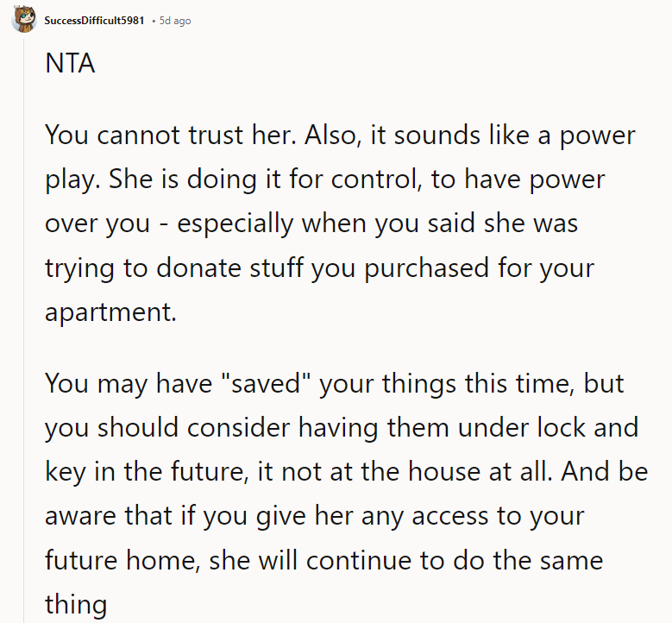The width and height of the screenshot is (672, 623).
Task: Click the phrase 'She is doing it for control'
Action: [263, 179]
